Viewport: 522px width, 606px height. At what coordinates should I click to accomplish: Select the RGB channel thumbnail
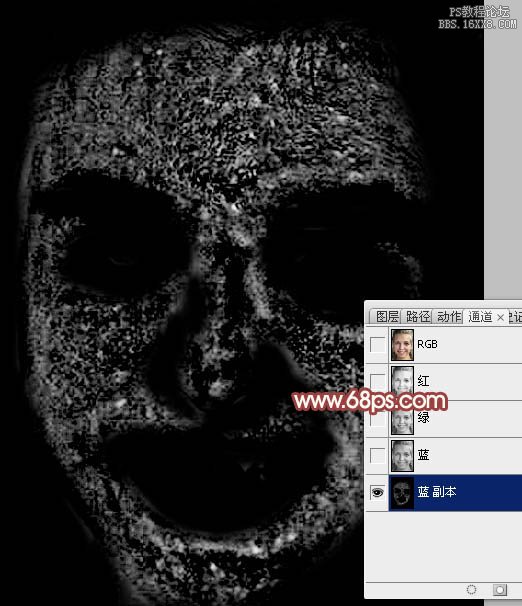tap(402, 345)
